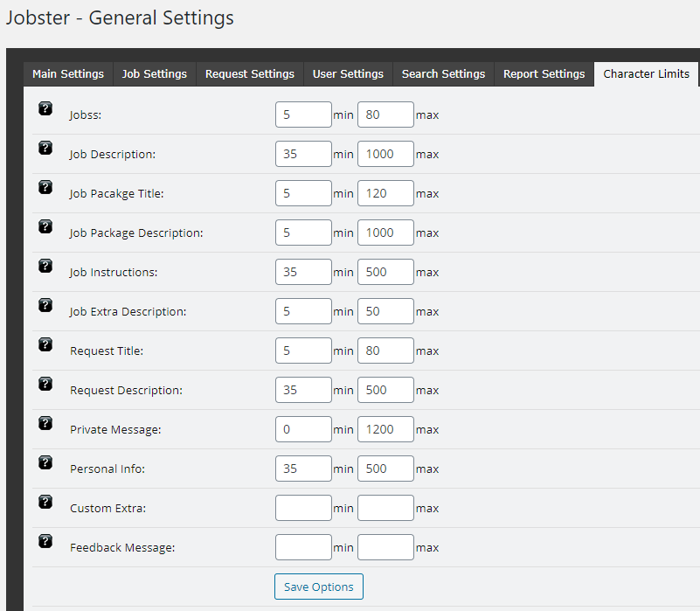Click the 'Job Extra Description:' label
The width and height of the screenshot is (700, 611).
pos(128,312)
